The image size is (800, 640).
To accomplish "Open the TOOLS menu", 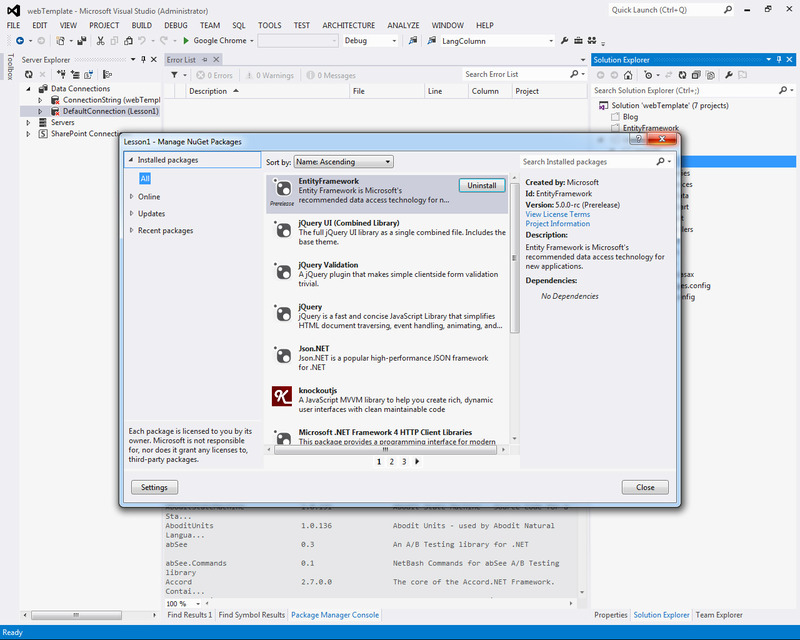I will coord(269,25).
